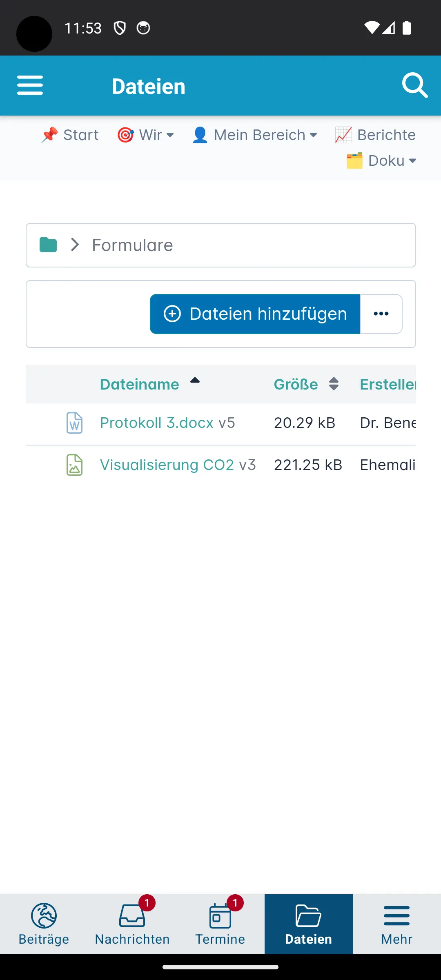The image size is (441, 980).
Task: Expand the Mein Bereich dropdown
Action: coord(254,135)
